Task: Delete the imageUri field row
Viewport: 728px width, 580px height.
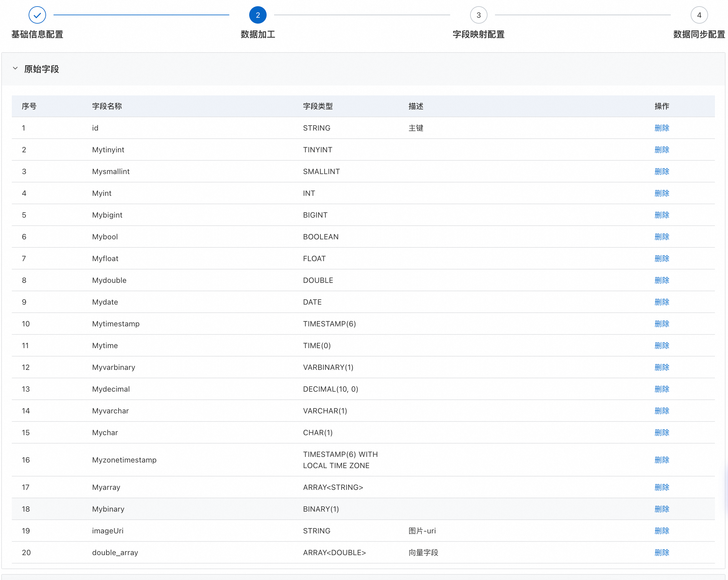Action: 661,531
